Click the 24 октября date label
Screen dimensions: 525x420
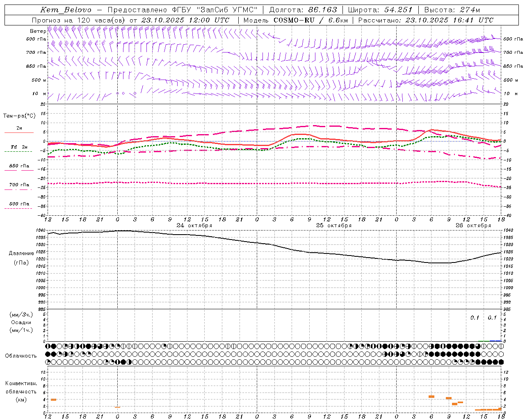click(194, 225)
